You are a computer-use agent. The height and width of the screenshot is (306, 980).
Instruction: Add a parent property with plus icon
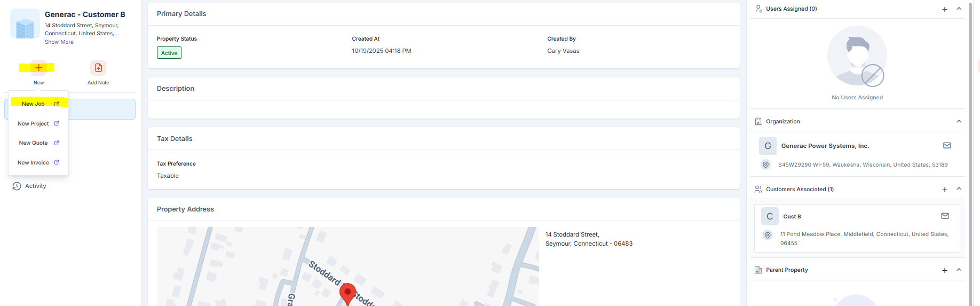(x=944, y=270)
